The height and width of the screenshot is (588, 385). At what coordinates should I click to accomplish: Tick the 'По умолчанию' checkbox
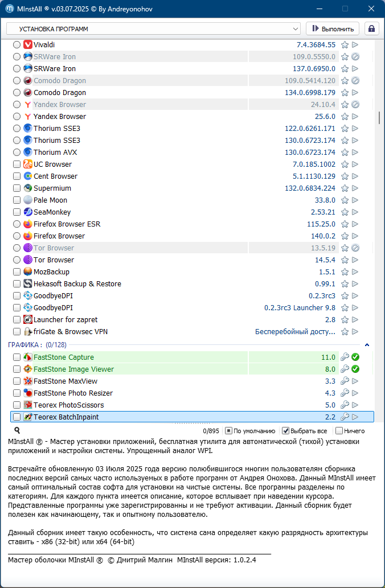[x=228, y=431]
